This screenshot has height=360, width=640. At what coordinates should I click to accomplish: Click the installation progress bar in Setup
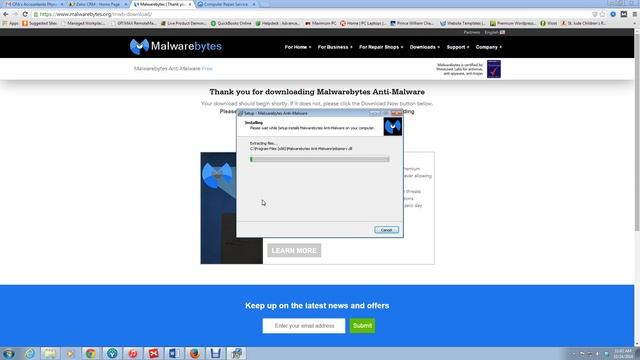319,159
